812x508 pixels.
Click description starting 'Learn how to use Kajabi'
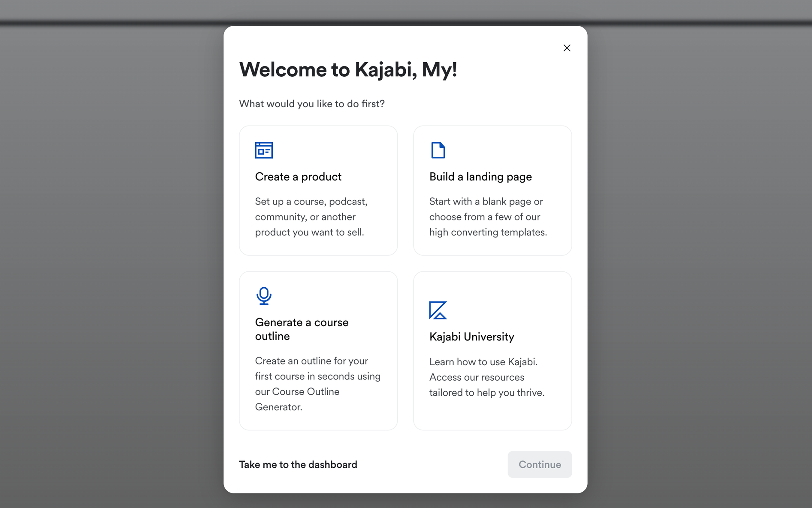click(x=487, y=377)
